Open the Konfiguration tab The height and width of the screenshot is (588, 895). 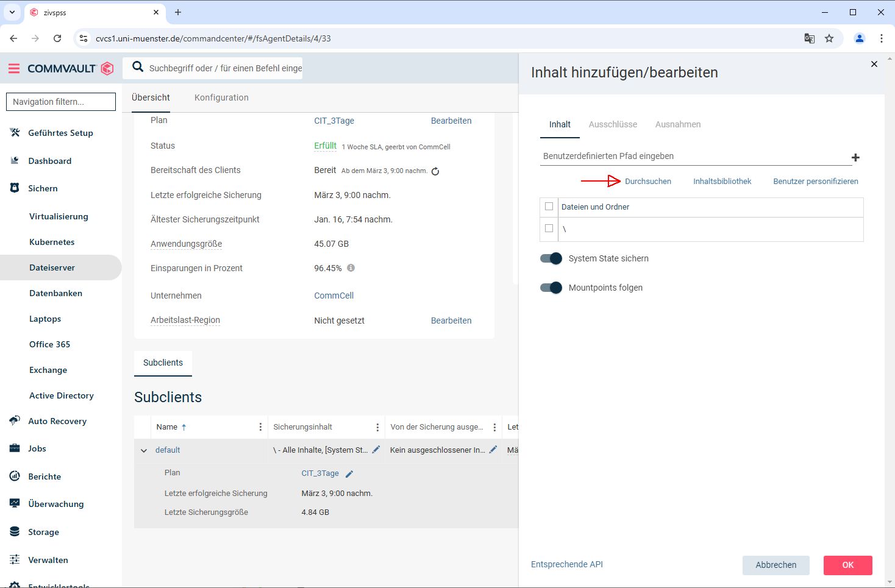pos(221,97)
